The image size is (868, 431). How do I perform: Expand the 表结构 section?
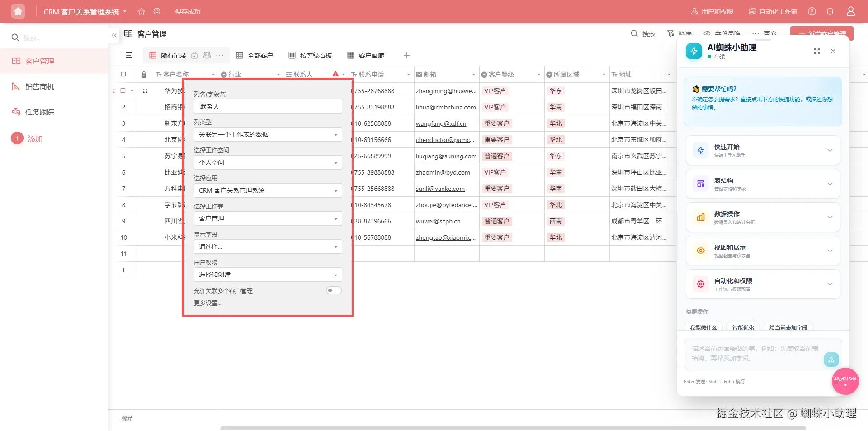pyautogui.click(x=763, y=184)
